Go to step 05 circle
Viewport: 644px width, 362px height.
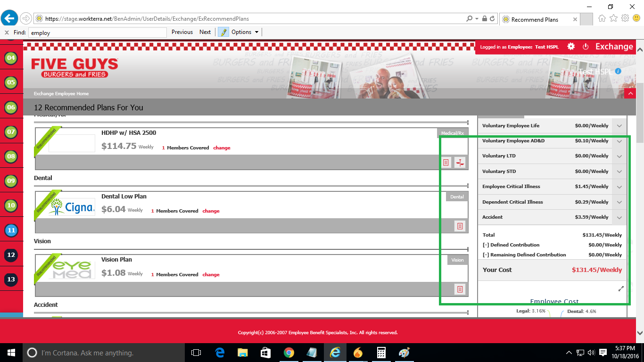click(x=11, y=82)
